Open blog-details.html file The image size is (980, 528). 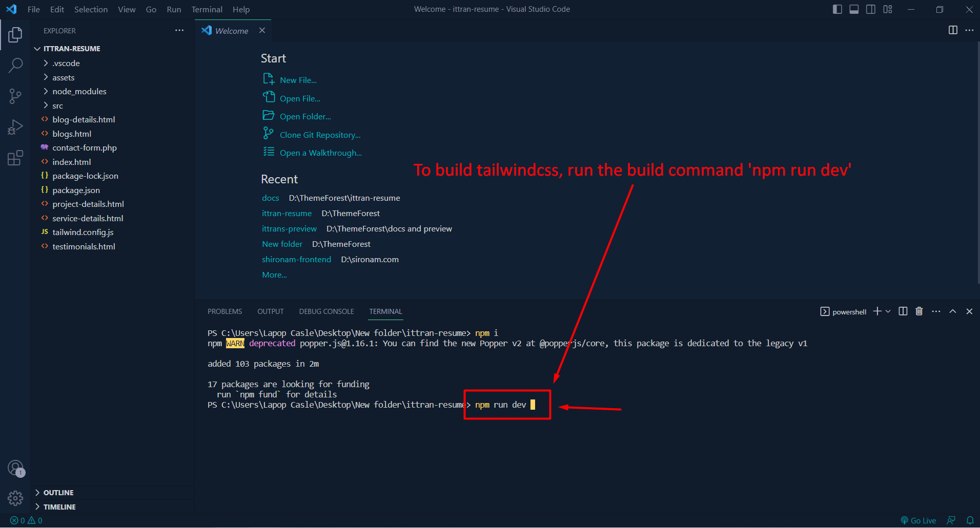click(x=113, y=119)
